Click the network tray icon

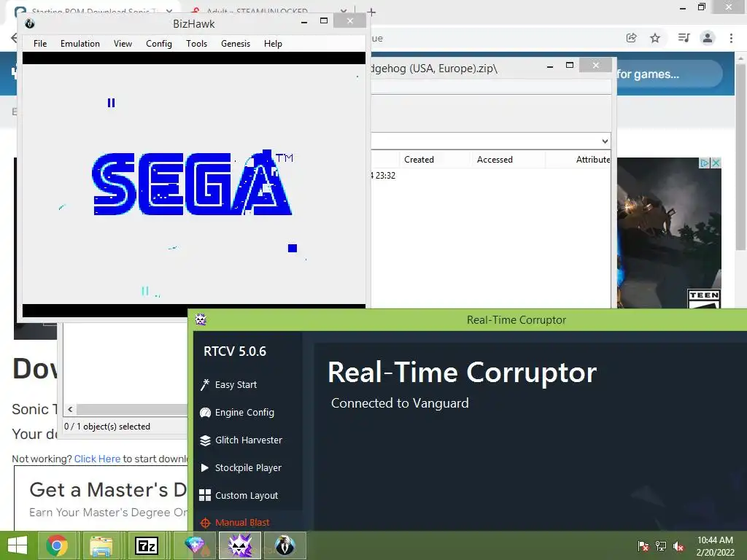tap(661, 545)
